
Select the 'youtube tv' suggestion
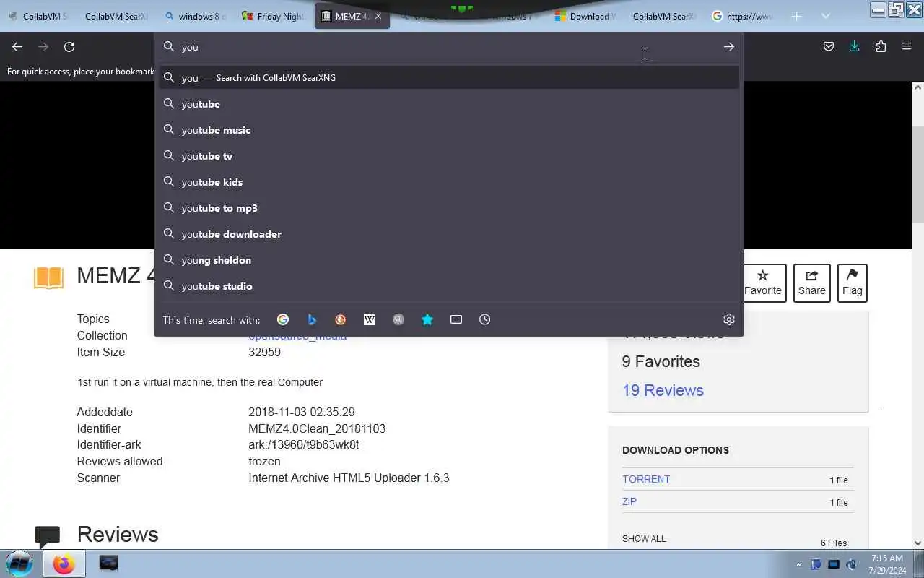click(x=449, y=156)
